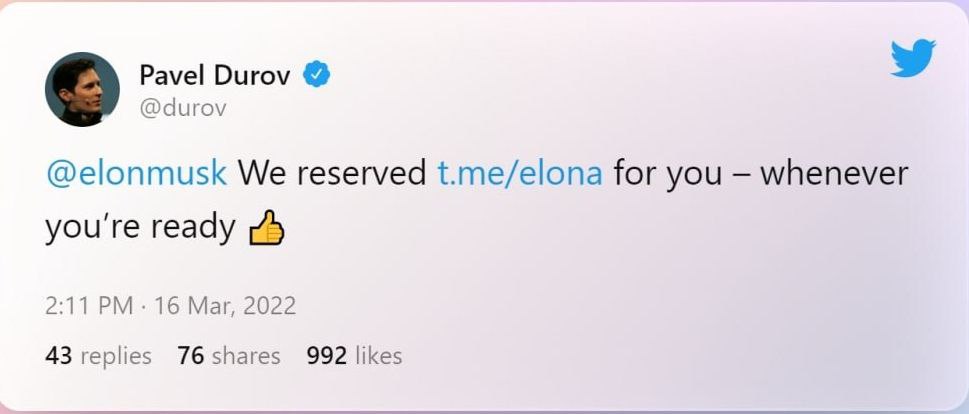Click the 'We reserved' tweet text

click(333, 174)
